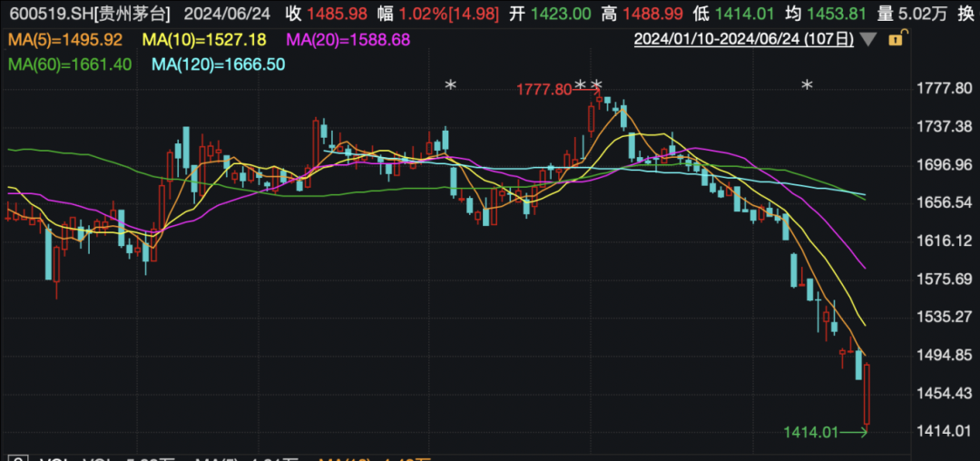
Task: Click the last red candlestick on the chart
Action: 867,394
